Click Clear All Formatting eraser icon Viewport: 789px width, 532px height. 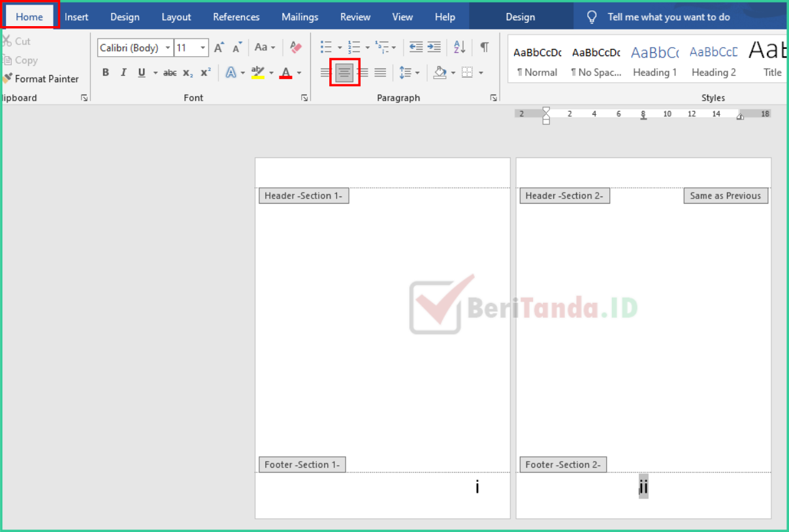pos(296,47)
